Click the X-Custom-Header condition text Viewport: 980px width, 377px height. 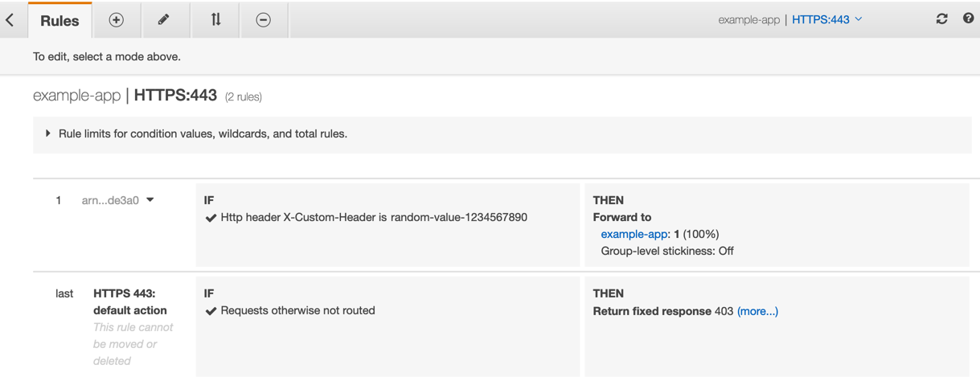click(x=374, y=217)
